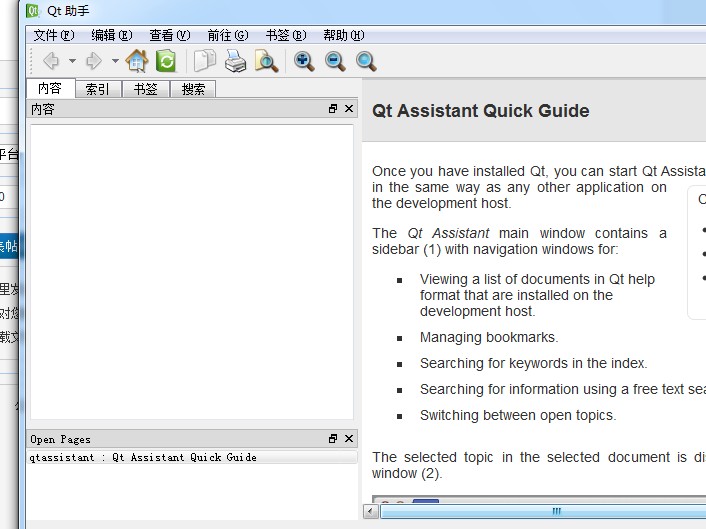Viewport: 706px width, 529px height.
Task: Switch to the 搜索 tab
Action: pos(193,89)
